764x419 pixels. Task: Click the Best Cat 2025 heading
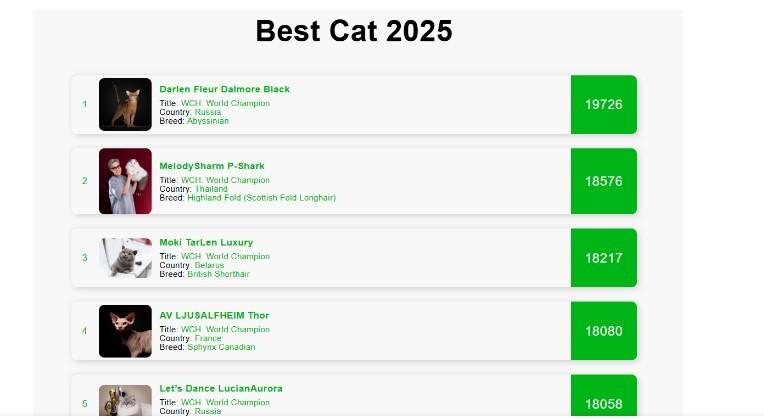354,31
